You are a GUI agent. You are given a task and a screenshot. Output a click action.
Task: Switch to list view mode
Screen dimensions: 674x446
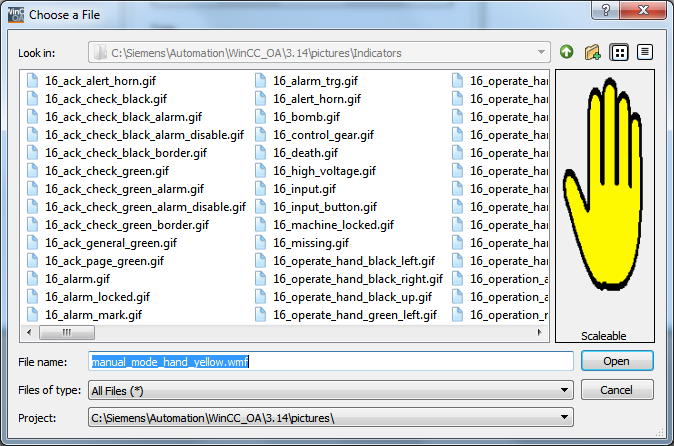pos(619,52)
